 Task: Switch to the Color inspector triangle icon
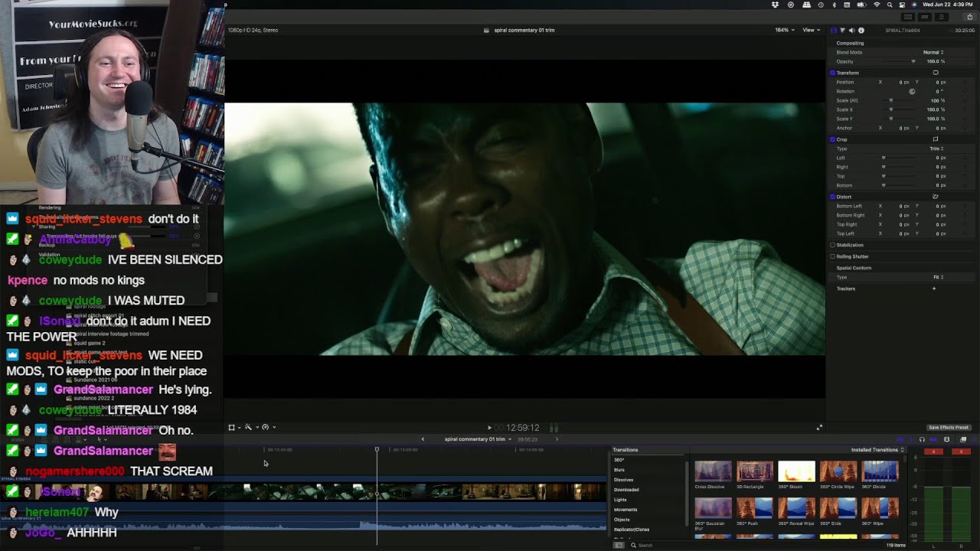pos(842,30)
